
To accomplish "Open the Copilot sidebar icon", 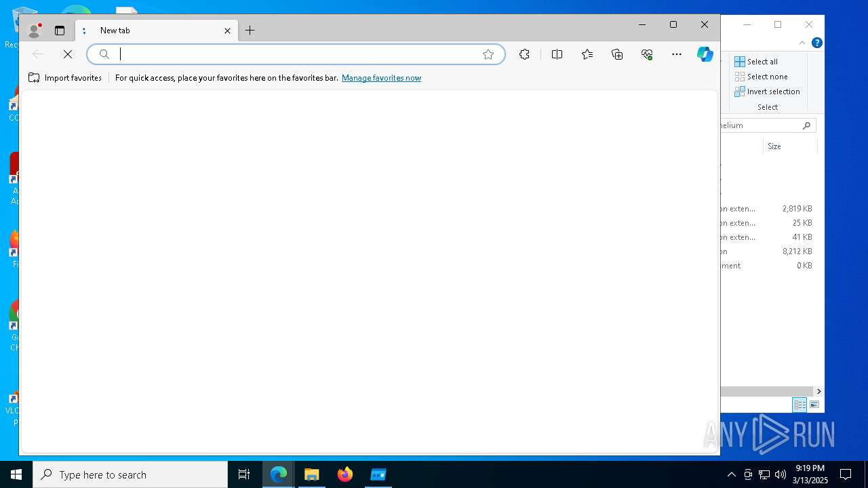I will pos(705,54).
